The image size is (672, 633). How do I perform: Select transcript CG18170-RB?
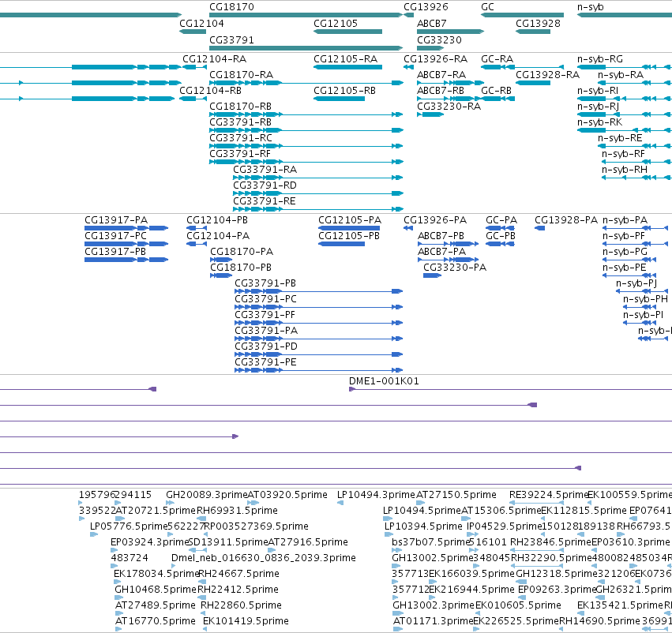pyautogui.click(x=306, y=114)
